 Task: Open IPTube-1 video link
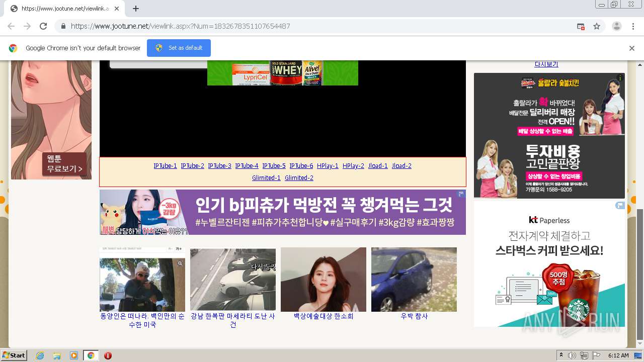point(165,166)
